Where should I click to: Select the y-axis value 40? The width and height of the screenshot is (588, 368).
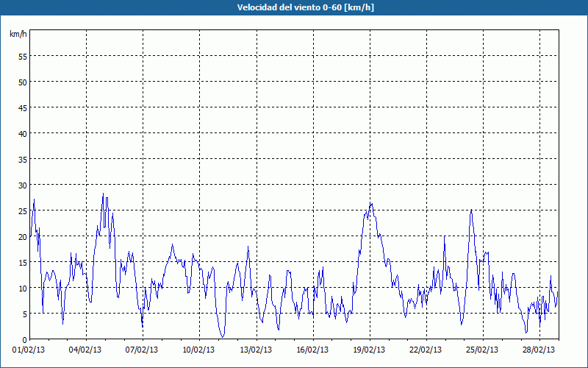(x=23, y=134)
